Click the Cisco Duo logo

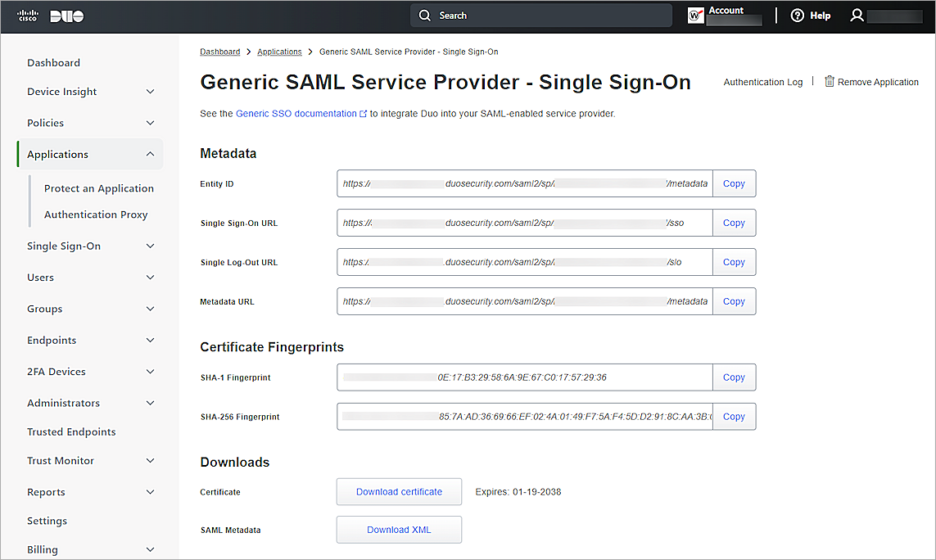tap(51, 16)
